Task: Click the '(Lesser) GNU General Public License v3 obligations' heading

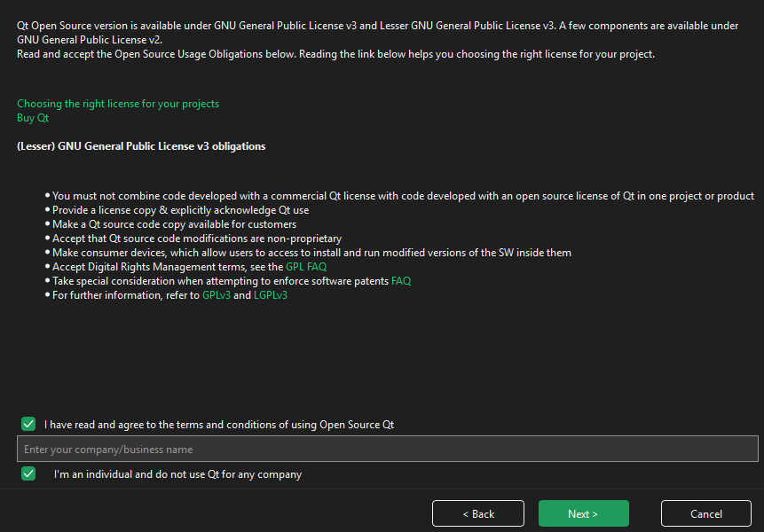Action: click(141, 146)
